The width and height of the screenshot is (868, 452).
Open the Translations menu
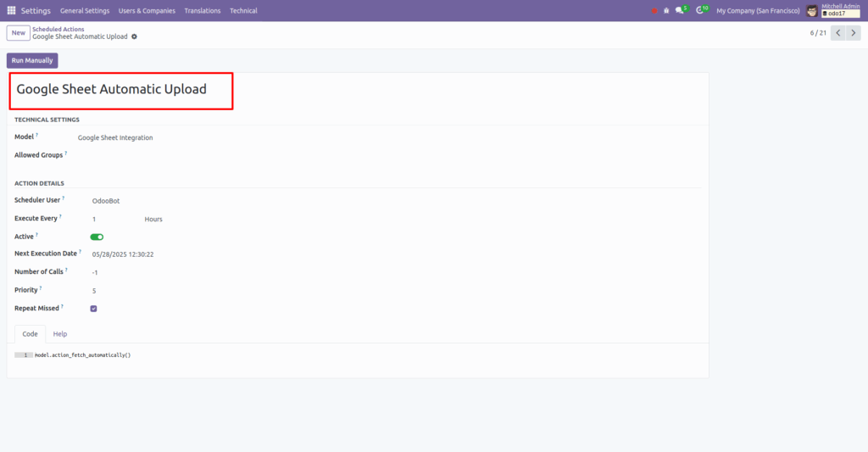tap(202, 10)
